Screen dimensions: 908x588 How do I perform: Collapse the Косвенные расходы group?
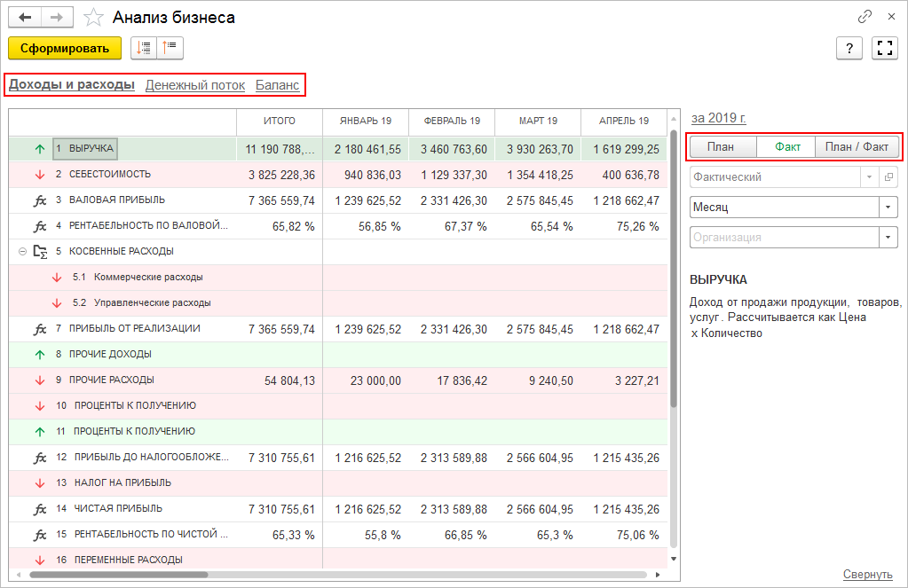[22, 252]
